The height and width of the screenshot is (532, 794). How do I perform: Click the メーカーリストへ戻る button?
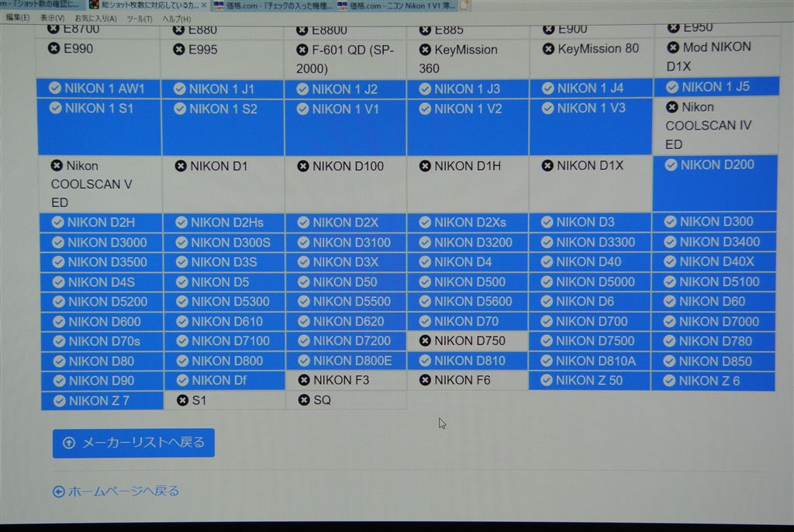tap(133, 443)
